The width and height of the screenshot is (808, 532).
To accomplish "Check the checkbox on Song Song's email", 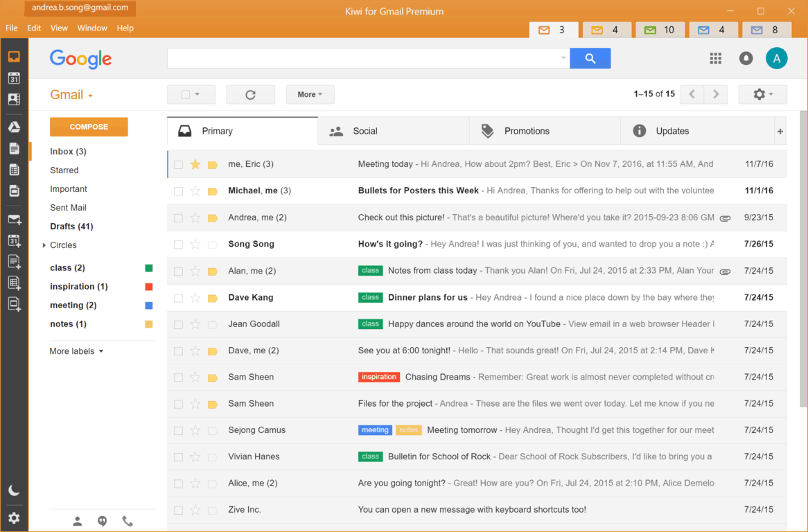I will point(178,244).
